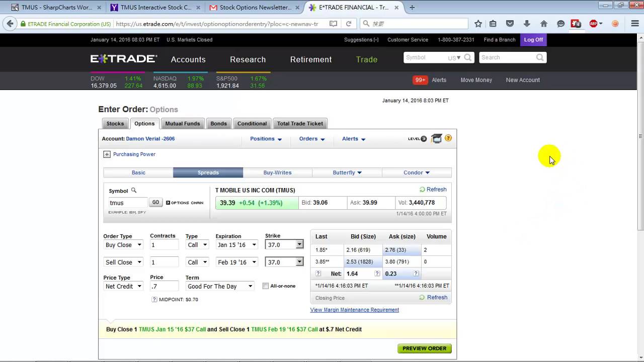Open the downloads arrow icon
This screenshot has width=644, height=362.
point(527,24)
